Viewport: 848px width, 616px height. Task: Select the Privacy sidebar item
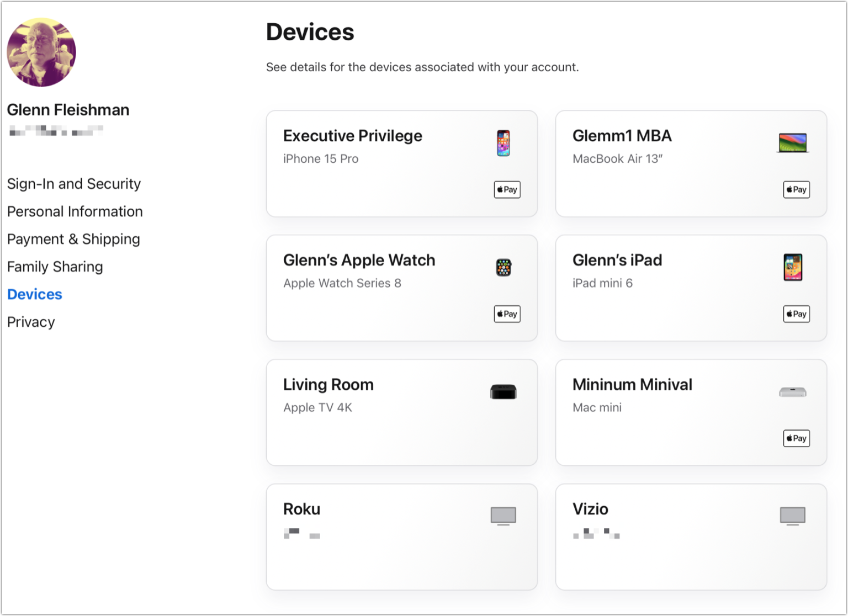[x=31, y=322]
